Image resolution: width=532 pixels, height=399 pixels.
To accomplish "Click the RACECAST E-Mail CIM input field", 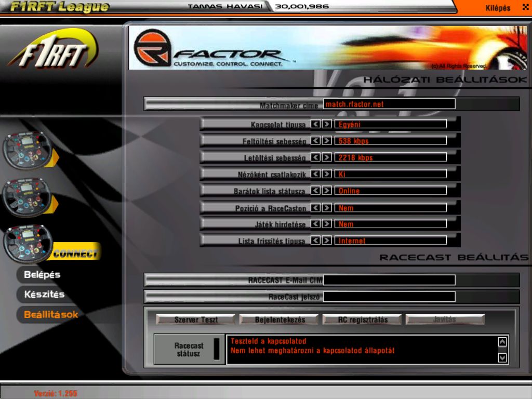I will click(x=389, y=280).
